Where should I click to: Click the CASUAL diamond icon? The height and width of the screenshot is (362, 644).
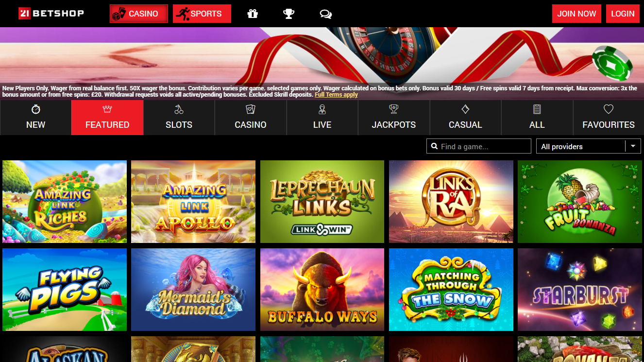[x=465, y=109]
